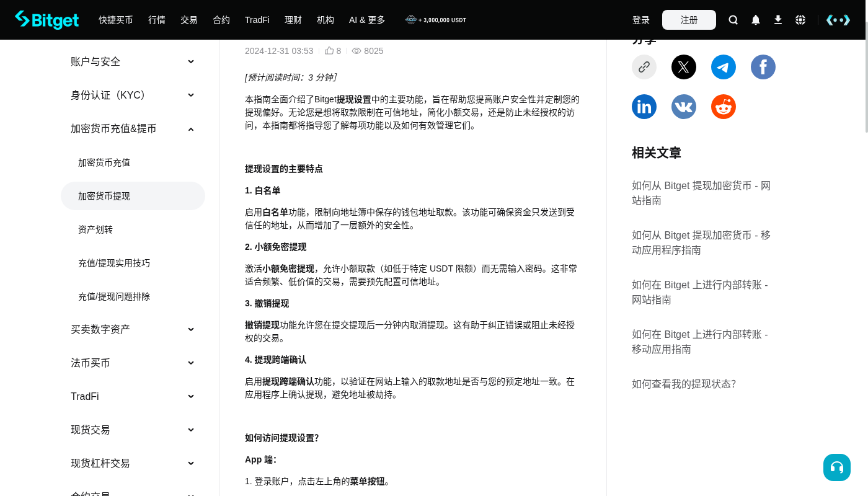Select 加密货币提现 sidebar item
Screen dimensions: 868x496
pos(133,196)
